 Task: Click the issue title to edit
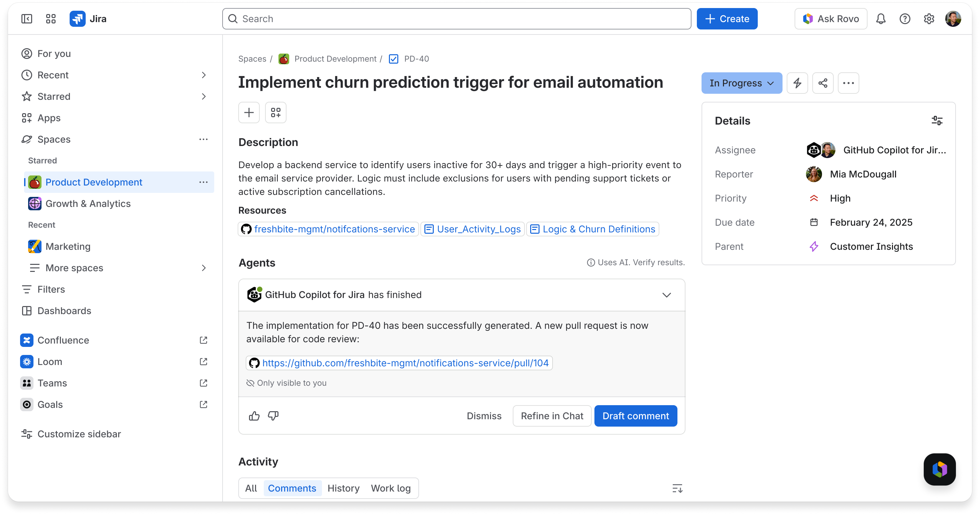point(451,82)
